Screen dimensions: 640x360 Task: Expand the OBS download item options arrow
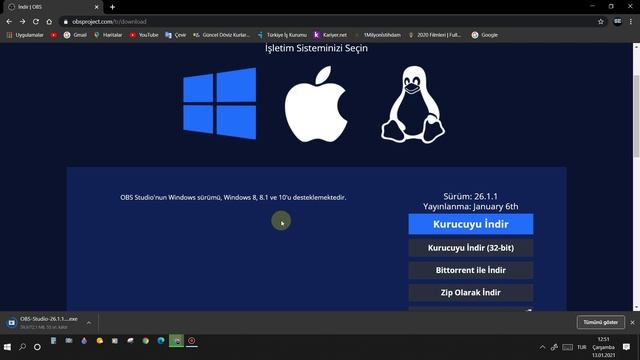pyautogui.click(x=89, y=322)
